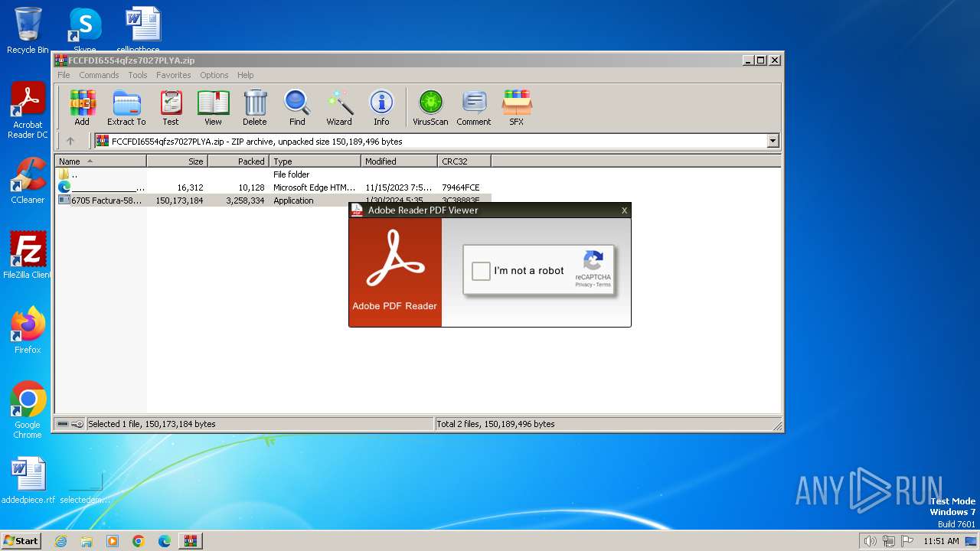
Task: Click the Action Center flag icon
Action: pos(907,541)
